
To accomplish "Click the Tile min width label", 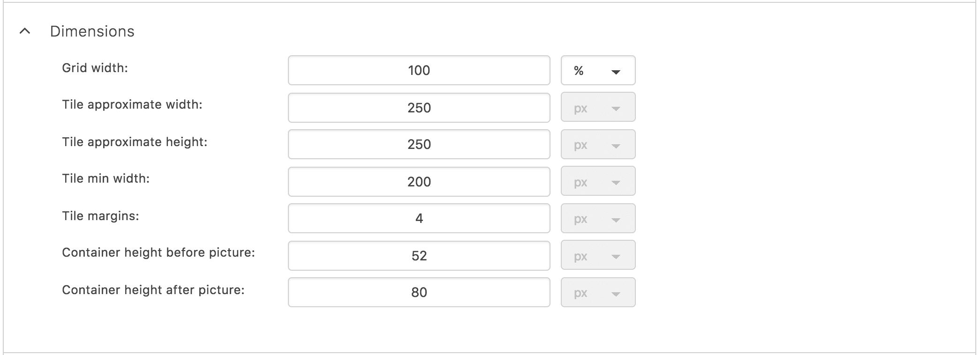I will pyautogui.click(x=106, y=178).
